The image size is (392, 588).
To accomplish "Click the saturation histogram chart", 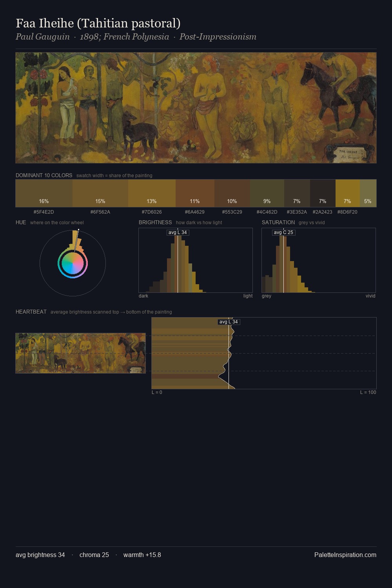I will [x=319, y=260].
